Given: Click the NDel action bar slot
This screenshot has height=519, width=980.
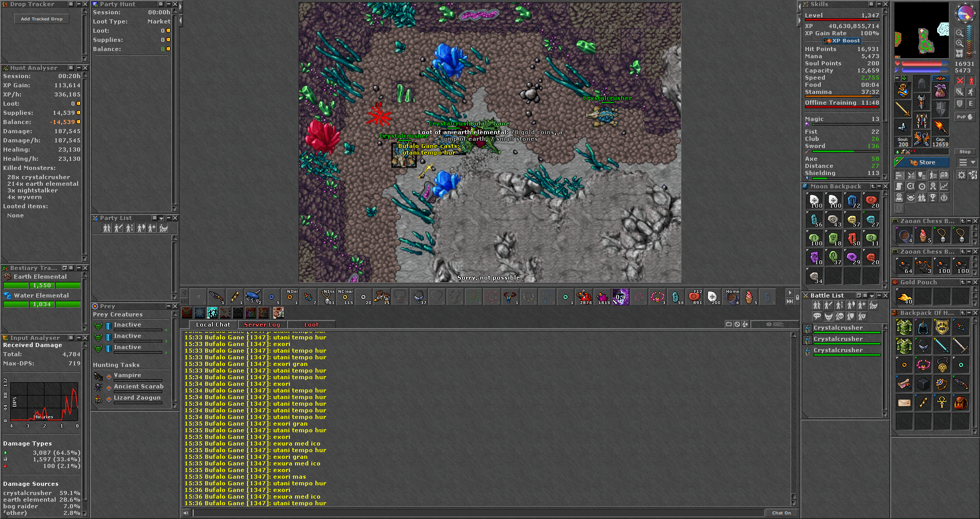Looking at the screenshot, I should click(x=290, y=297).
